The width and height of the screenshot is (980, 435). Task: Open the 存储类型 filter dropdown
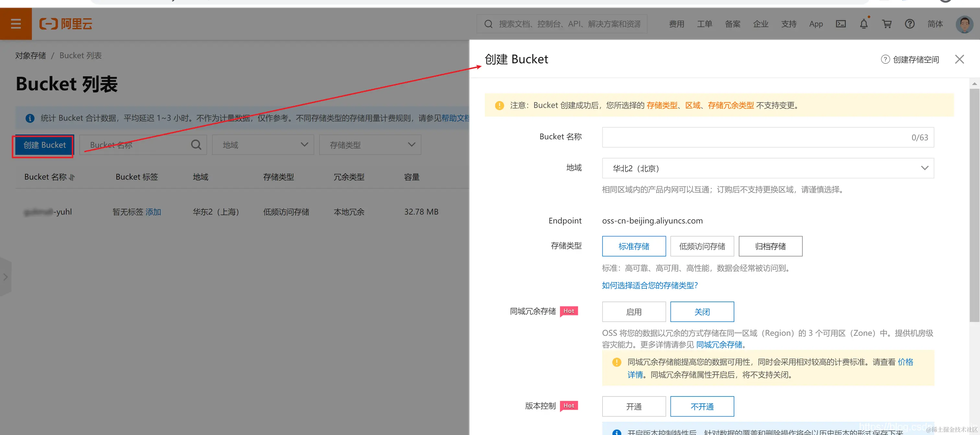(370, 144)
